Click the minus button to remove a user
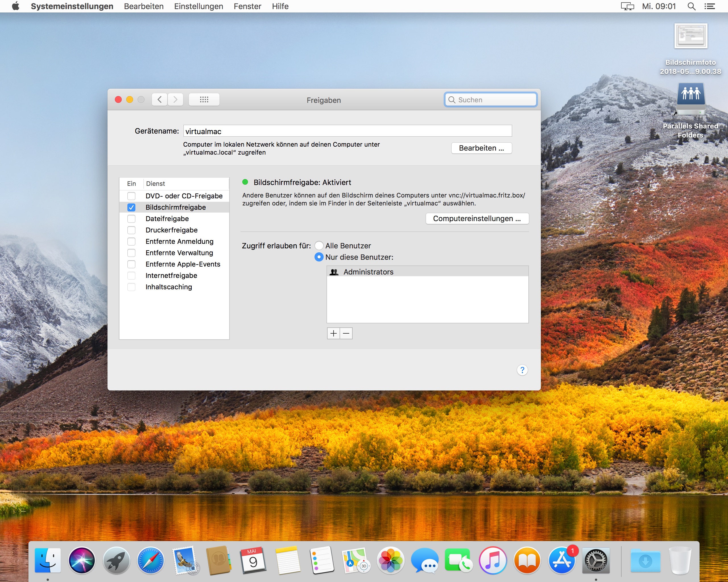The width and height of the screenshot is (728, 582). click(x=346, y=333)
